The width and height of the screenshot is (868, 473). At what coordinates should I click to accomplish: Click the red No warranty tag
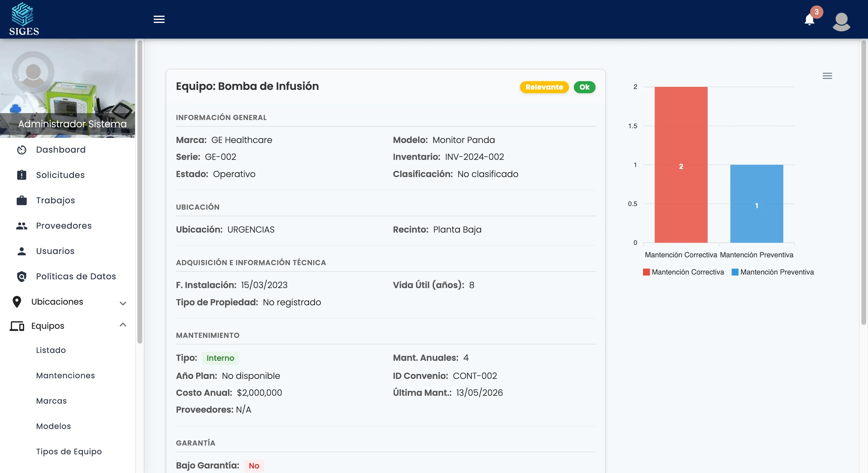(x=254, y=465)
